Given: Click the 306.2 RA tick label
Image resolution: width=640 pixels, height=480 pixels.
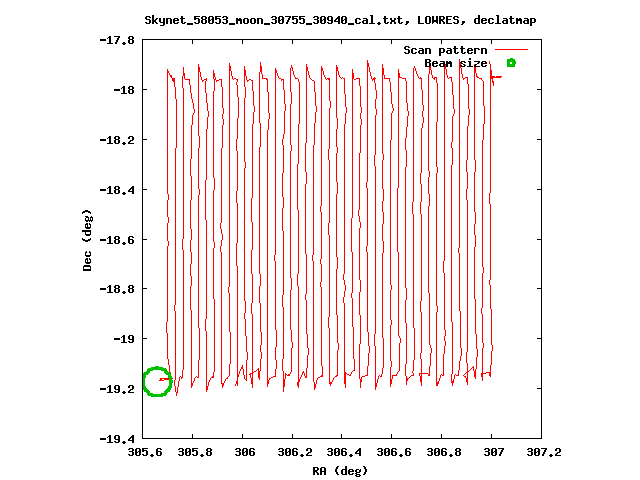Looking at the screenshot, I should [x=295, y=452].
